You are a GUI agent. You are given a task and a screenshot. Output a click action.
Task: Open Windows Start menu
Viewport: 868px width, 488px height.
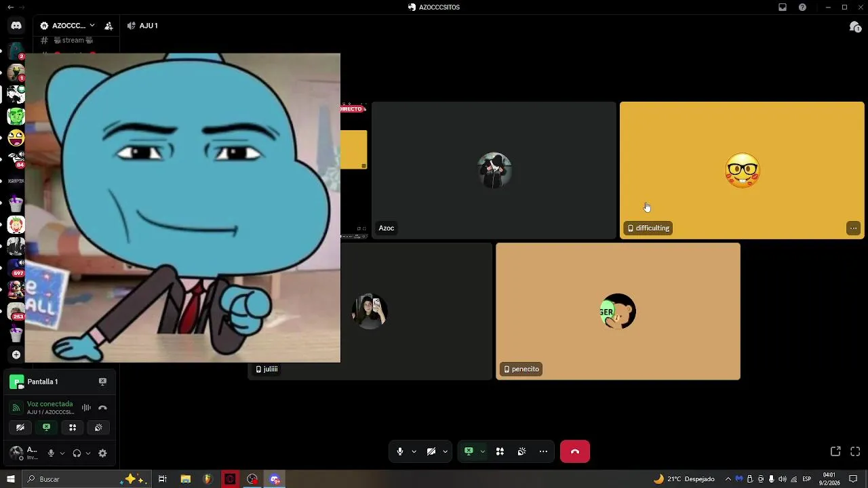(11, 479)
